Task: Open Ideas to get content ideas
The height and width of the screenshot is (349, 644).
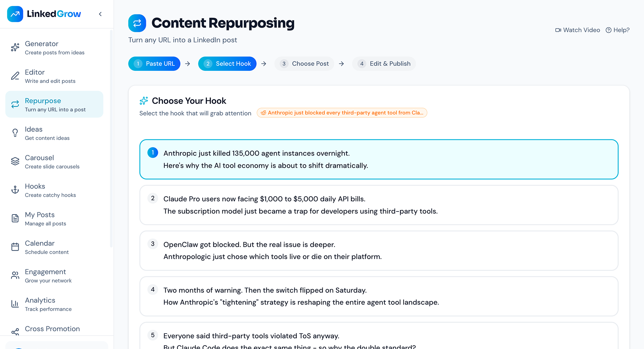Action: click(54, 133)
